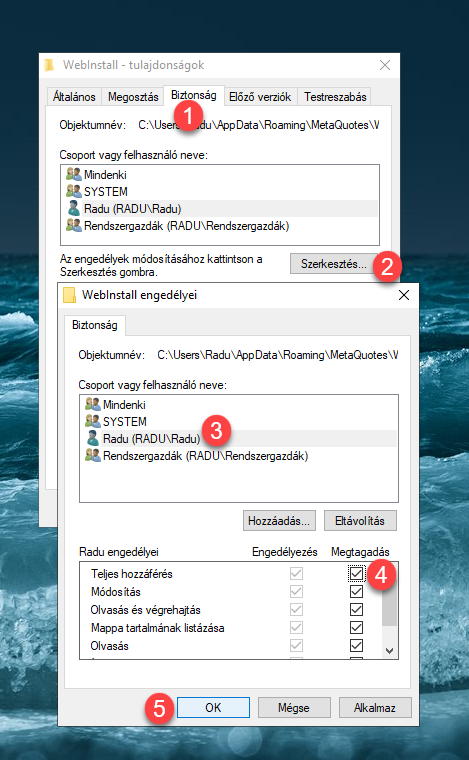Uncheck deny checkbox for Teljes hozzáférés
This screenshot has height=760, width=469.
(x=356, y=574)
